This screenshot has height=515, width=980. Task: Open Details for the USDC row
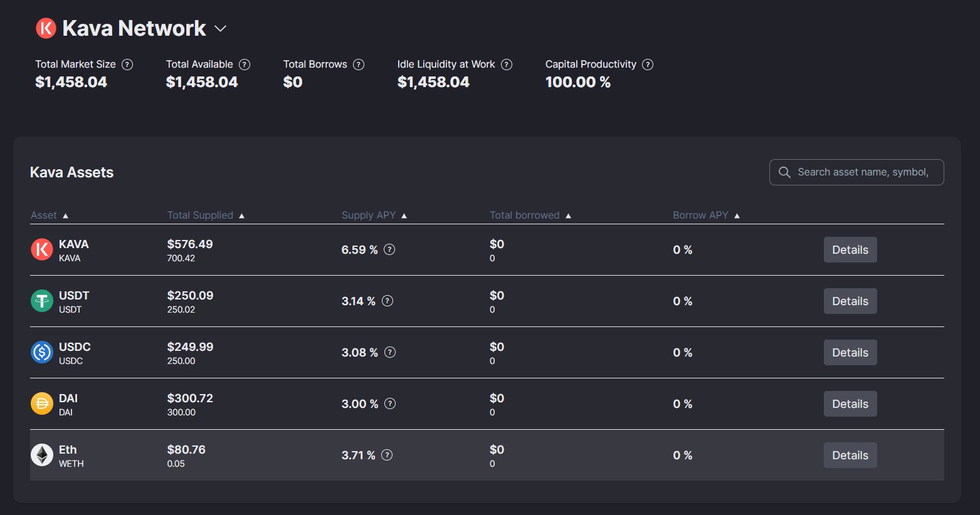coord(850,352)
